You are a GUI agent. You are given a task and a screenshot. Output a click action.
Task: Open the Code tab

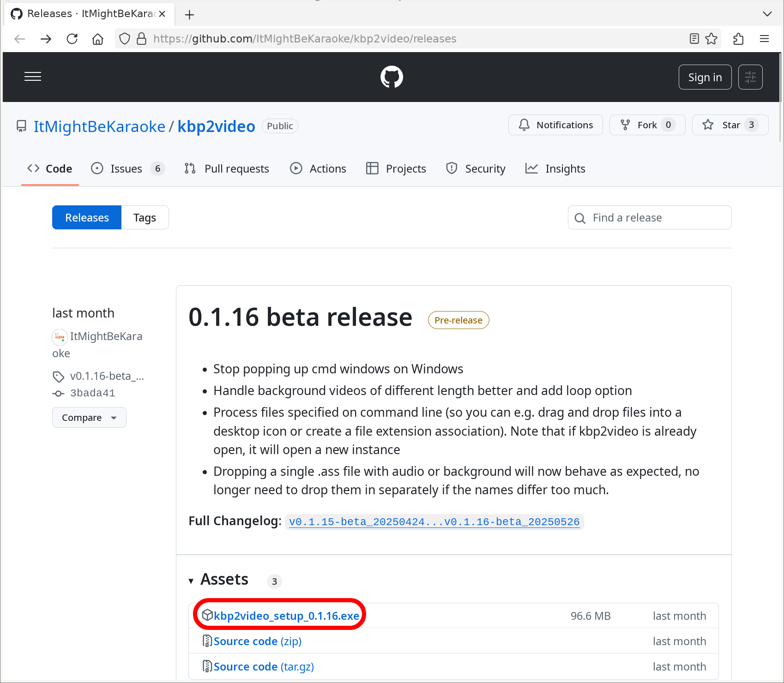click(x=50, y=169)
